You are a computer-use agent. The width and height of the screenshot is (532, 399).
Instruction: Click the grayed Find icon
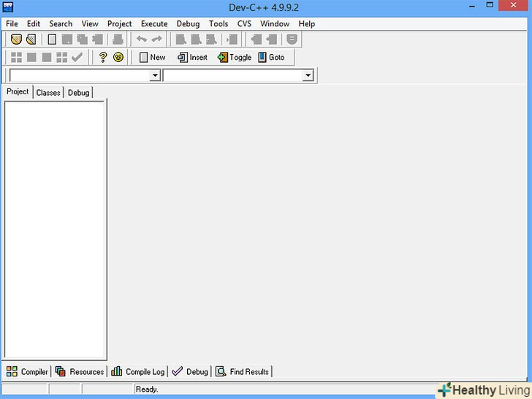coord(180,39)
